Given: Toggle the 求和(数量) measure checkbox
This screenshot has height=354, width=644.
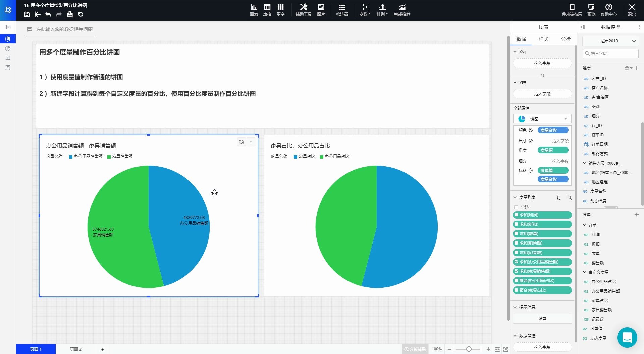Looking at the screenshot, I should coord(516,234).
